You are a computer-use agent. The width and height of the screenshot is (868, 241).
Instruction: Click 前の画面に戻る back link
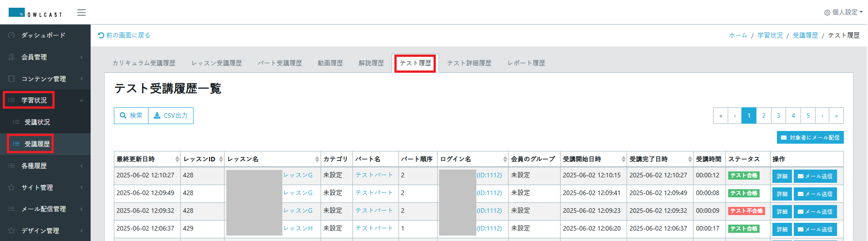[124, 35]
